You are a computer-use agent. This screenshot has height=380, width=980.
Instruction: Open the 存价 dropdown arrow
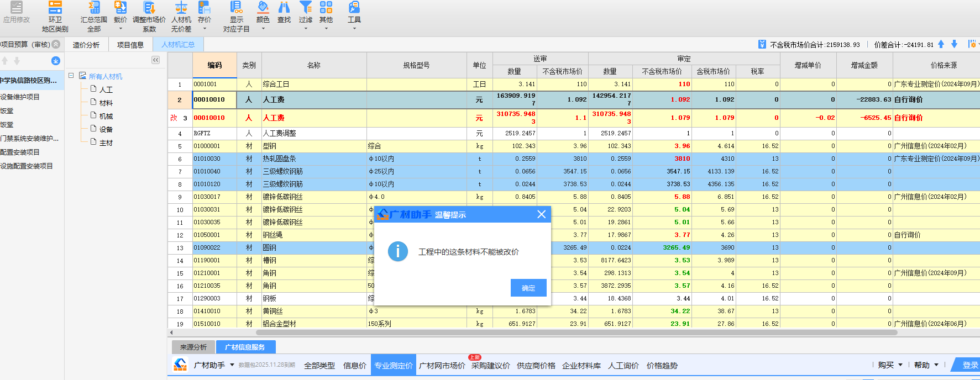click(x=205, y=29)
